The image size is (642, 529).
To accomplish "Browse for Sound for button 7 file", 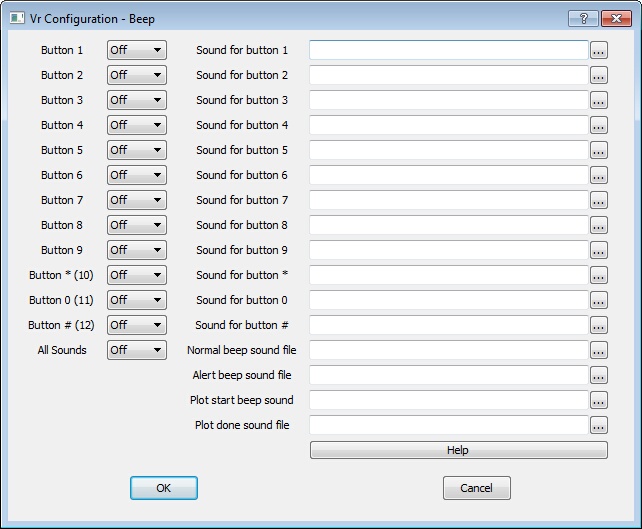I will pyautogui.click(x=599, y=200).
